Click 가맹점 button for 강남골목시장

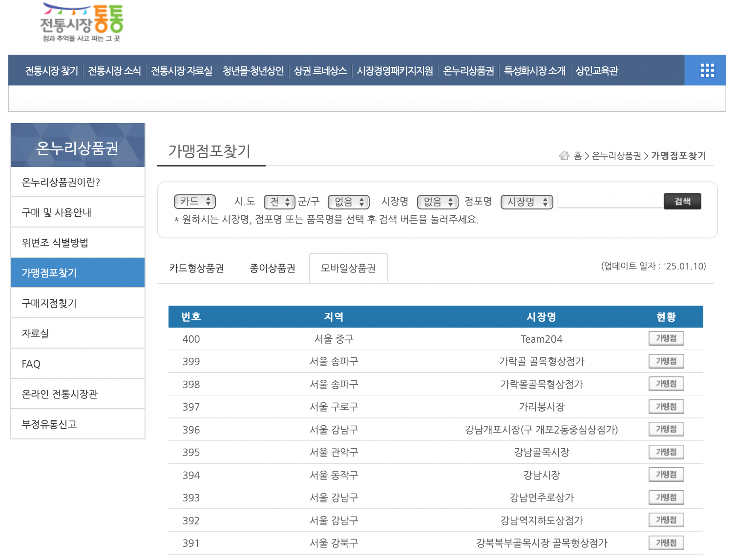click(x=666, y=452)
